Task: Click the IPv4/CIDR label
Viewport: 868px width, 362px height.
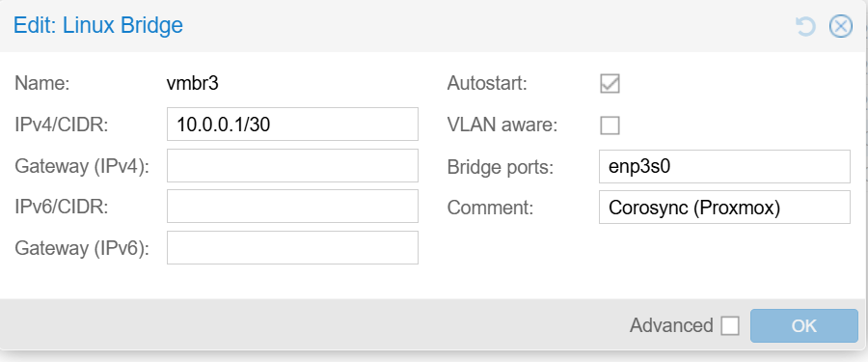Action: pyautogui.click(x=61, y=125)
